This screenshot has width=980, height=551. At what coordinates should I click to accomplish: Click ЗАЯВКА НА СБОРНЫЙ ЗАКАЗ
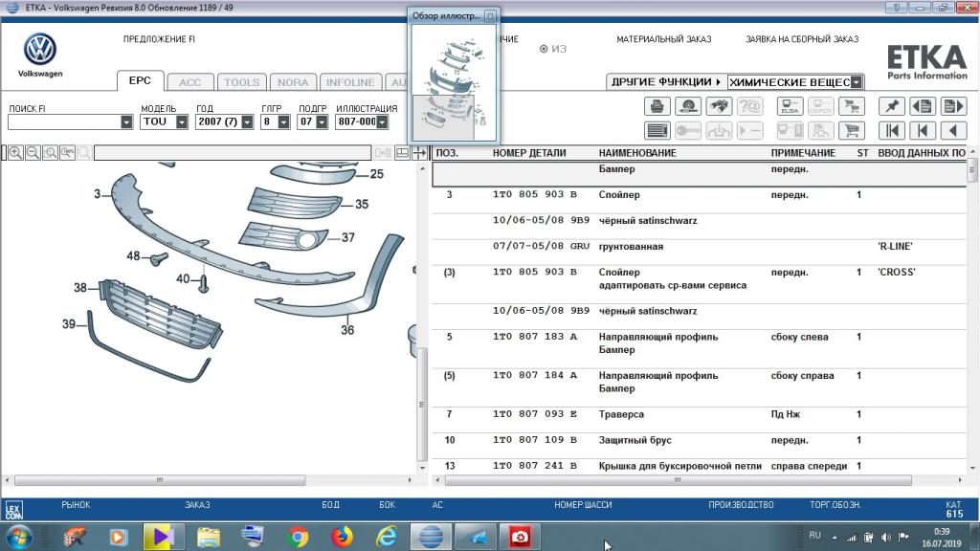(802, 38)
